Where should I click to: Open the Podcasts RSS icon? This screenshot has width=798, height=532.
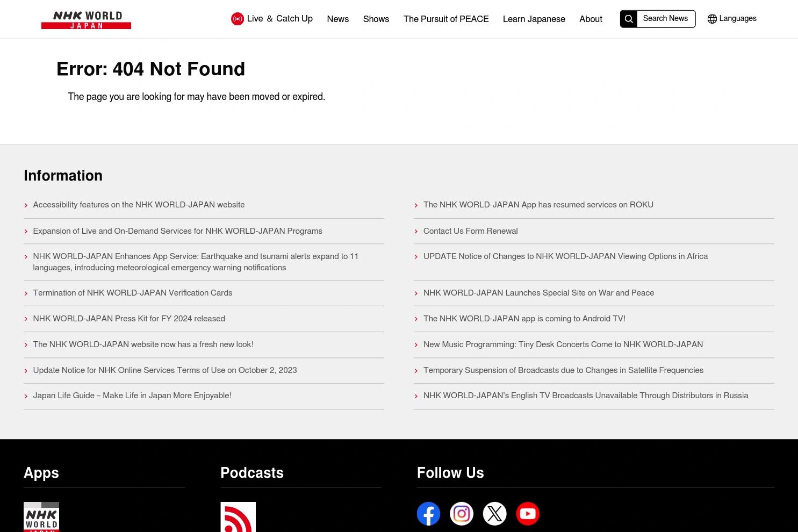pos(238,517)
